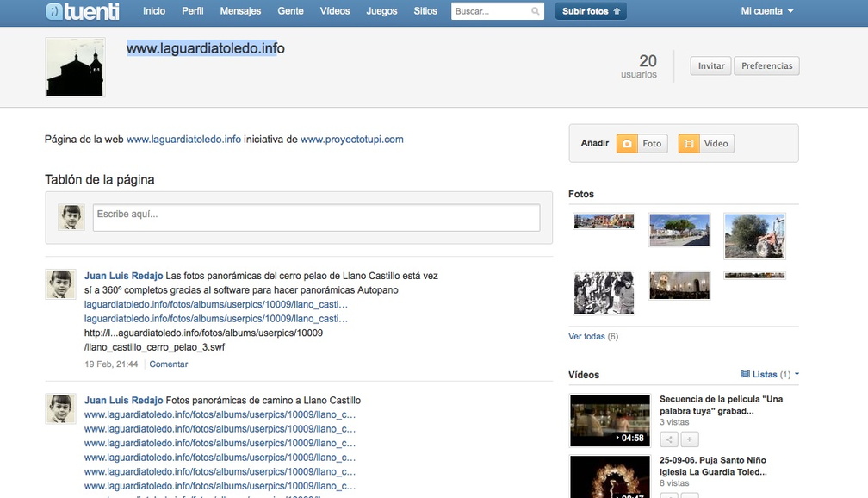Click share icon under 'Una palabra tuya' video
868x498 pixels.
(x=669, y=439)
